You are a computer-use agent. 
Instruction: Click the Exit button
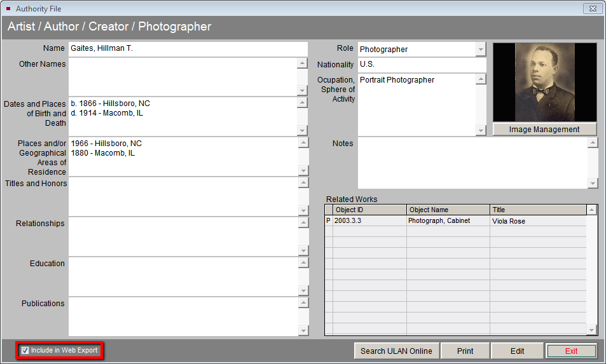[571, 351]
